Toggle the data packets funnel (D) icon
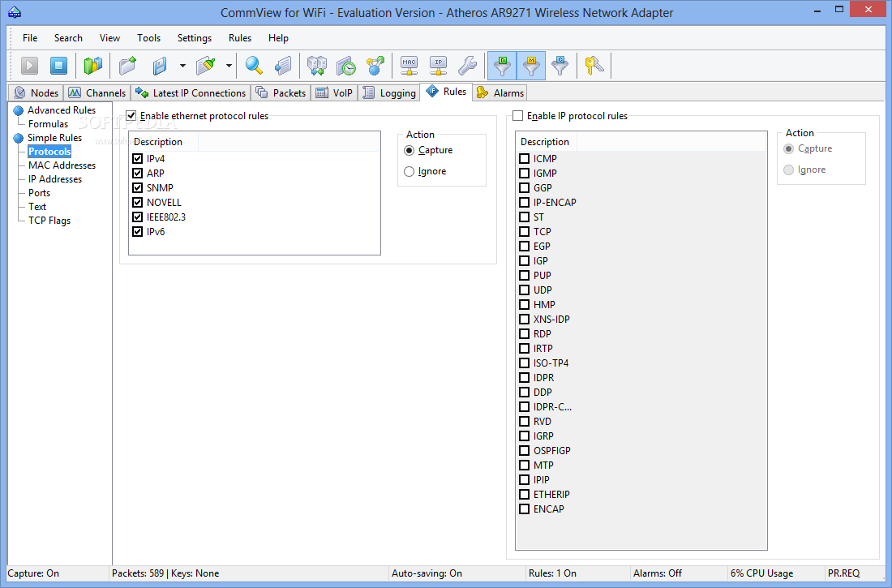This screenshot has height=588, width=892. coord(502,66)
